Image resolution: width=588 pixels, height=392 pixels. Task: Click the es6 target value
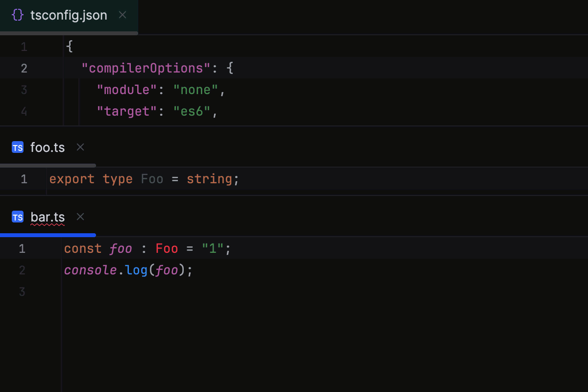click(x=192, y=111)
